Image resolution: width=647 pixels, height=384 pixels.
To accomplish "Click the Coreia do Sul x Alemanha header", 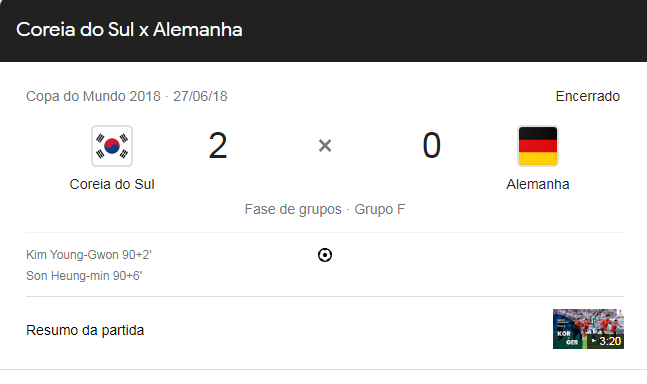I will [x=129, y=30].
